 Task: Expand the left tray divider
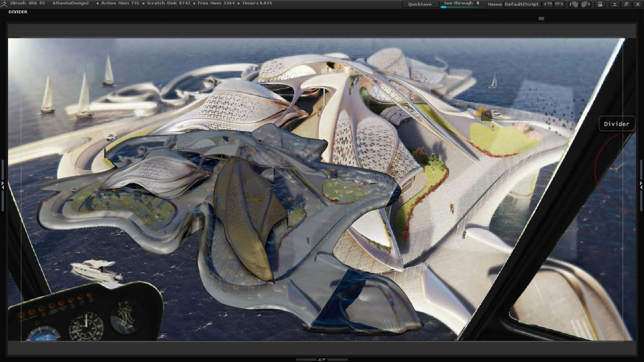pyautogui.click(x=3, y=185)
